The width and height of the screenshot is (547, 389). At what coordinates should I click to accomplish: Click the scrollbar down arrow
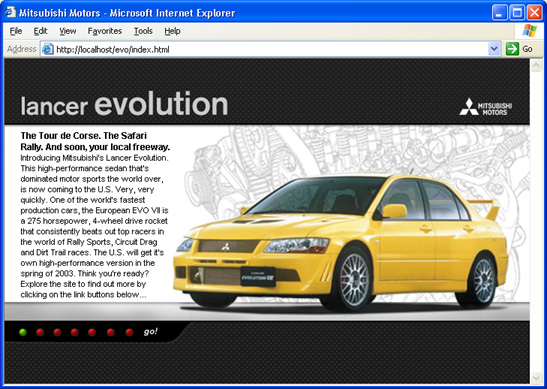(x=536, y=377)
